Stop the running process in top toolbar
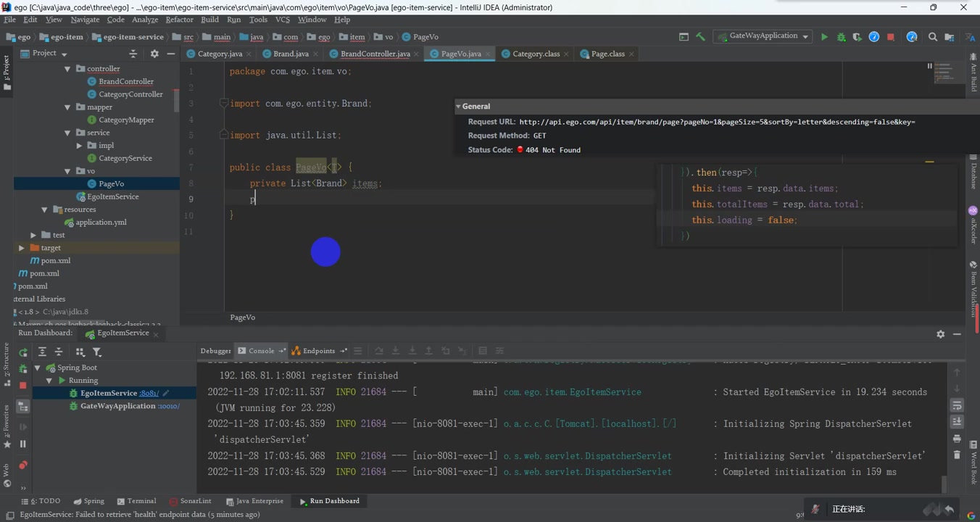This screenshot has height=522, width=980. (x=891, y=37)
